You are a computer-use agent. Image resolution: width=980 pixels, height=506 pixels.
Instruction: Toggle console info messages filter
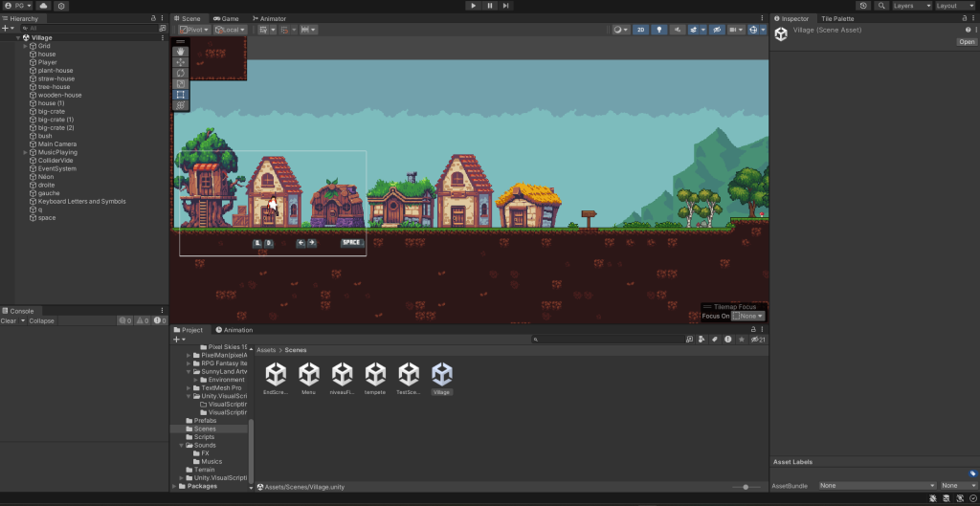[125, 320]
